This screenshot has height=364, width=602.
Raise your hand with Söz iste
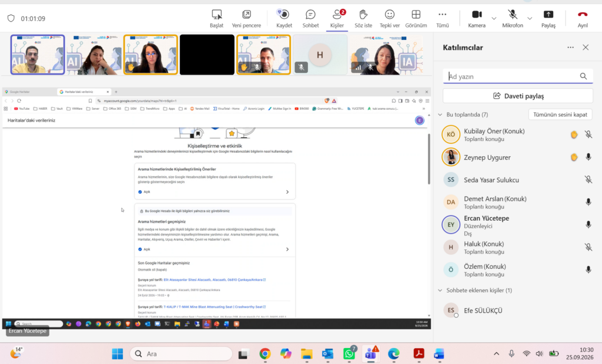point(363,18)
